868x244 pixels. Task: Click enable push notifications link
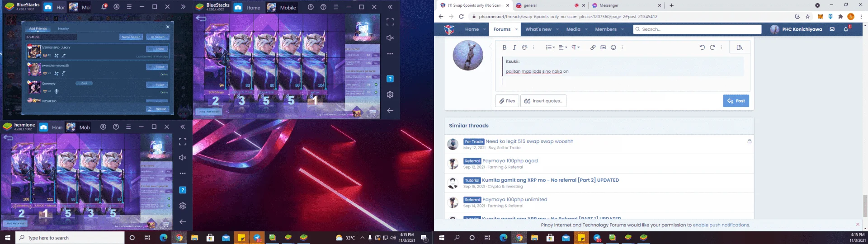coord(721,225)
